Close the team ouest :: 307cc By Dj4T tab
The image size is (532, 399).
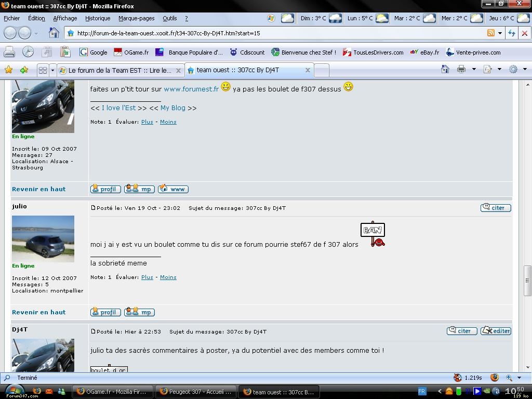308,70
